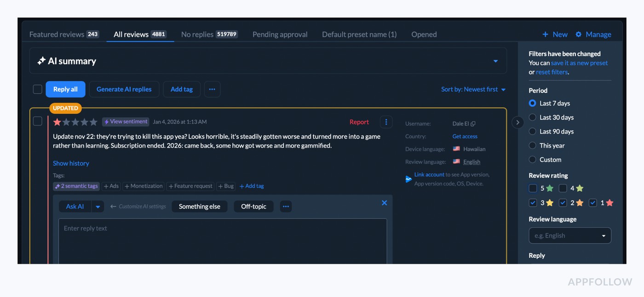Screen dimensions: 644x297
Task: Click the ellipsis button beside Add tag
Action: (212, 89)
